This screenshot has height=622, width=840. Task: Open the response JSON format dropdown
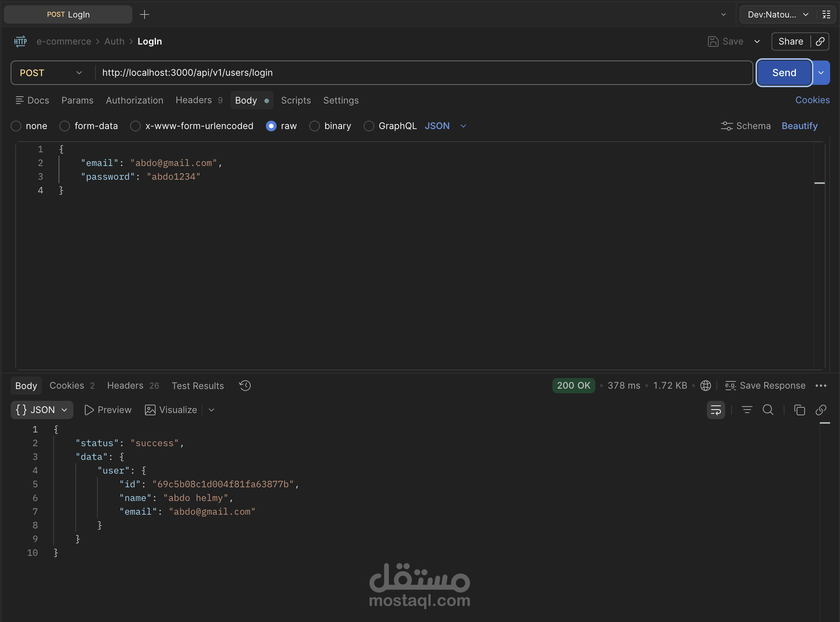coord(42,410)
